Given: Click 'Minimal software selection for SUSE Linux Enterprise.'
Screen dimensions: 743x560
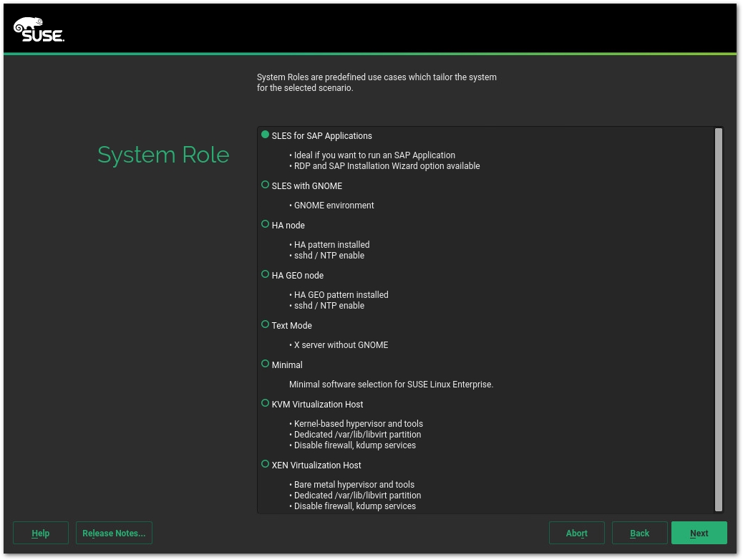Looking at the screenshot, I should (391, 385).
